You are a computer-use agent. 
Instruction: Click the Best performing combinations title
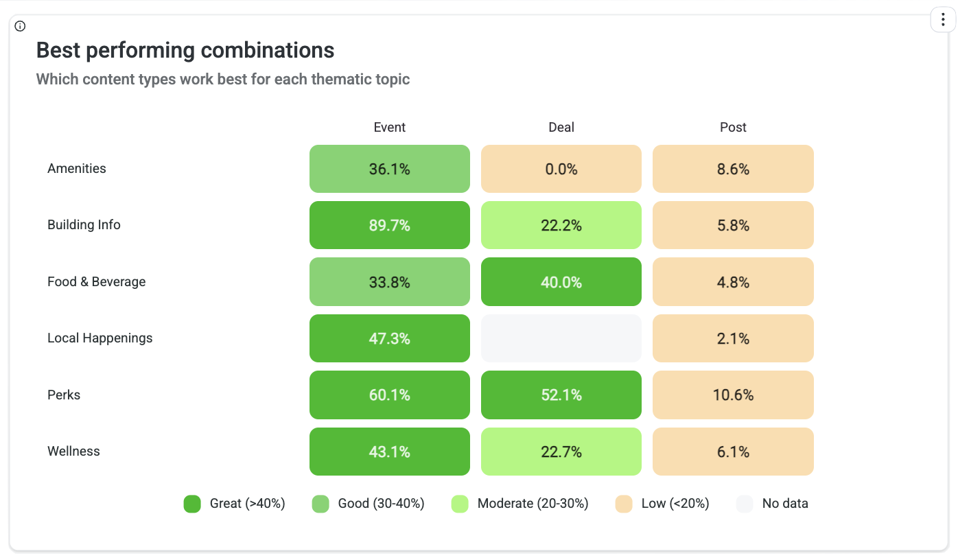tap(185, 50)
